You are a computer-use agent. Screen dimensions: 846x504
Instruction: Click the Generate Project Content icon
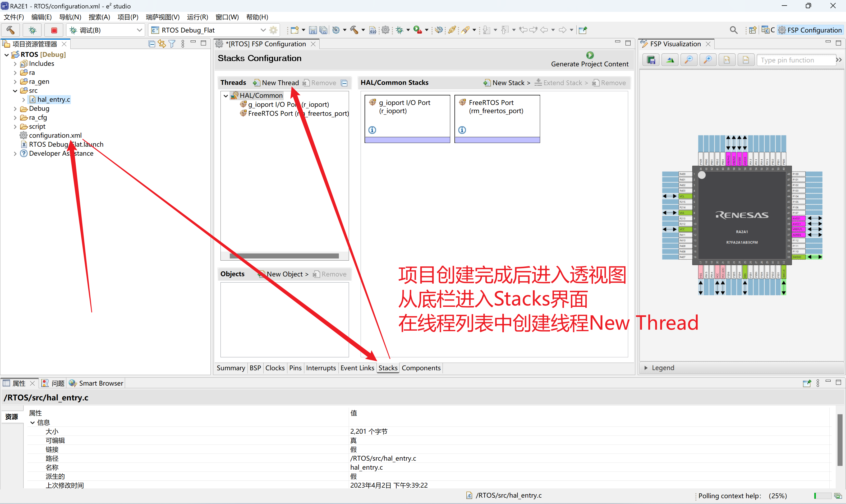(x=590, y=55)
